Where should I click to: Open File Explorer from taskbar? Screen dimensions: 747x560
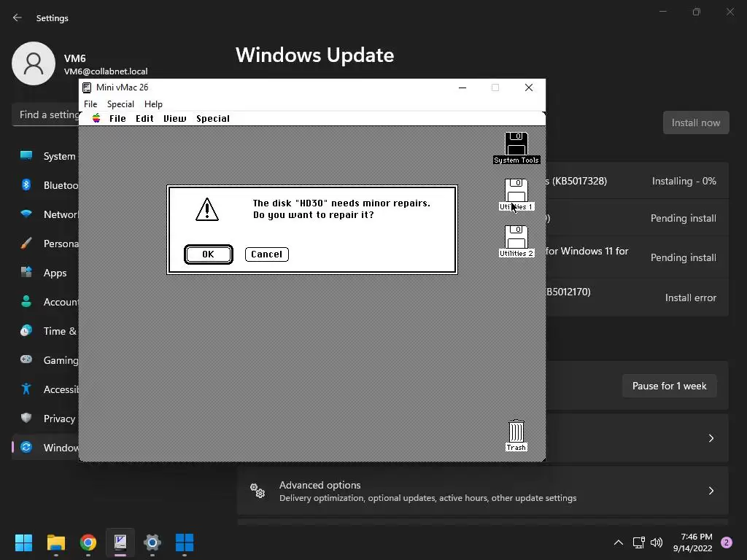(x=55, y=542)
